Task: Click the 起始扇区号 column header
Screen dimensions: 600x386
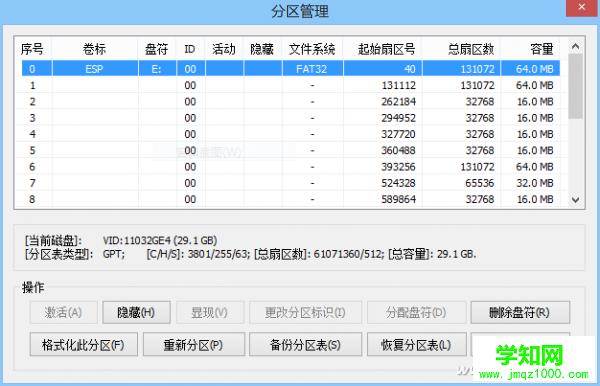Action: click(x=383, y=49)
